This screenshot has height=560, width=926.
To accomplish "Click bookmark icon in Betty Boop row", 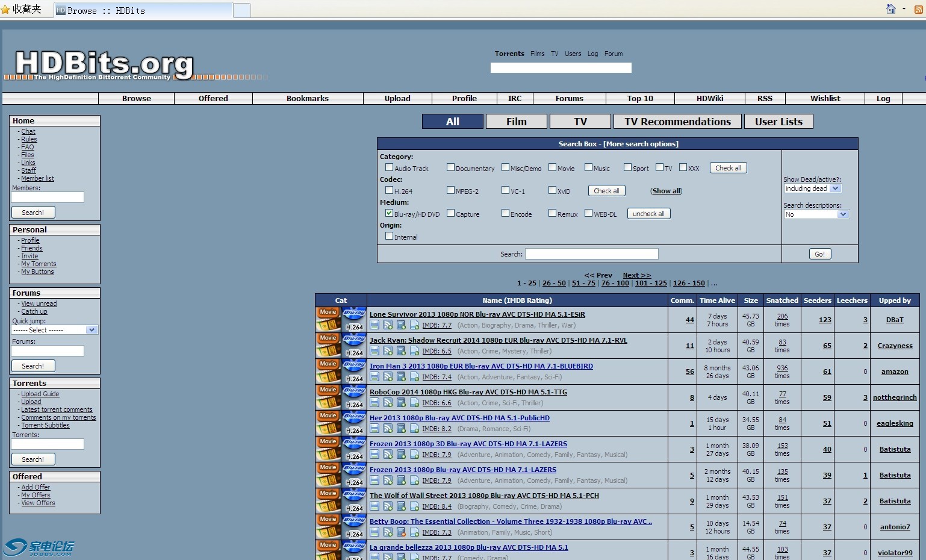I will click(401, 532).
